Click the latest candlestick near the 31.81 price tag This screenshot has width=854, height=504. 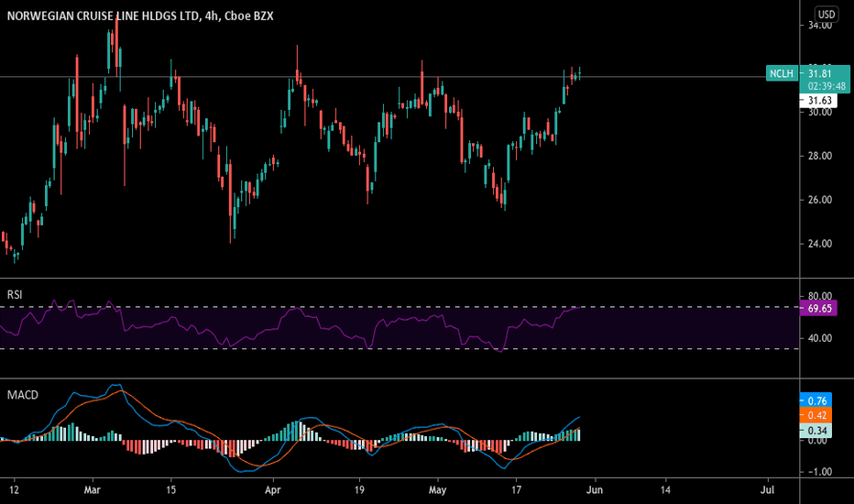click(x=580, y=74)
